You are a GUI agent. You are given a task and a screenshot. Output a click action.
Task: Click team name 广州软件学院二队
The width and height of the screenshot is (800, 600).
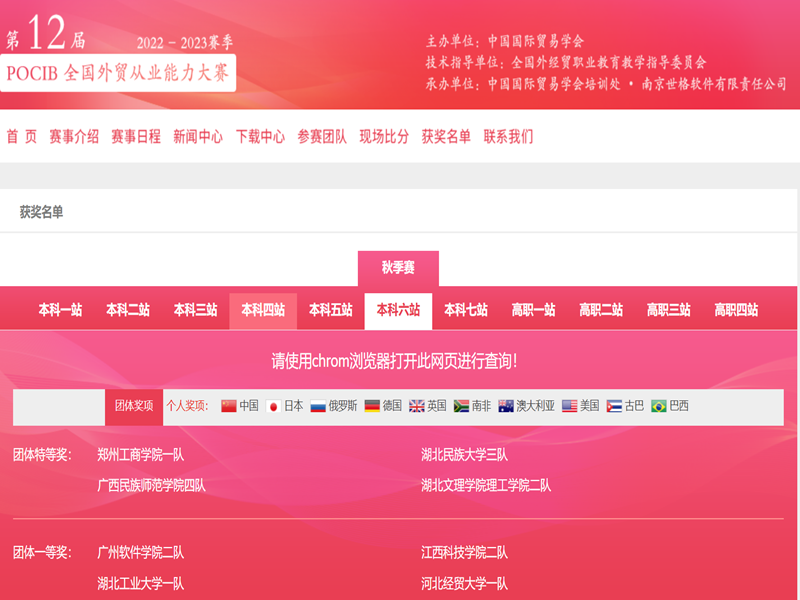coord(141,553)
